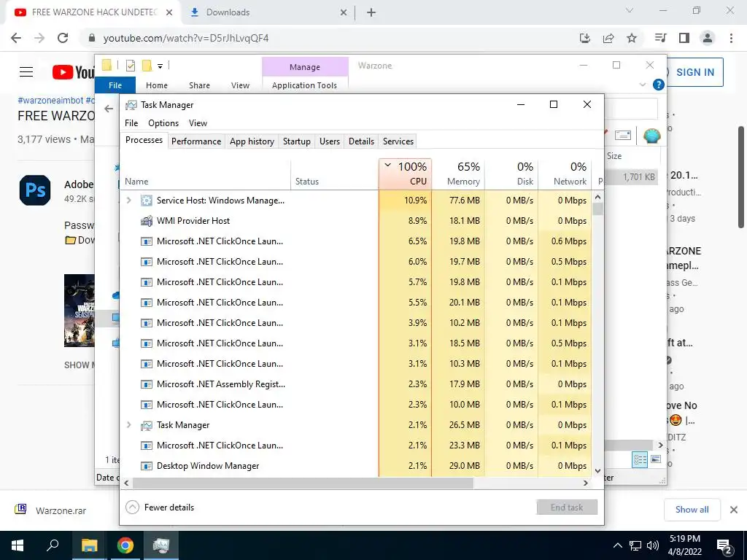Open the Services tab
The height and width of the screenshot is (560, 747).
pyautogui.click(x=398, y=141)
